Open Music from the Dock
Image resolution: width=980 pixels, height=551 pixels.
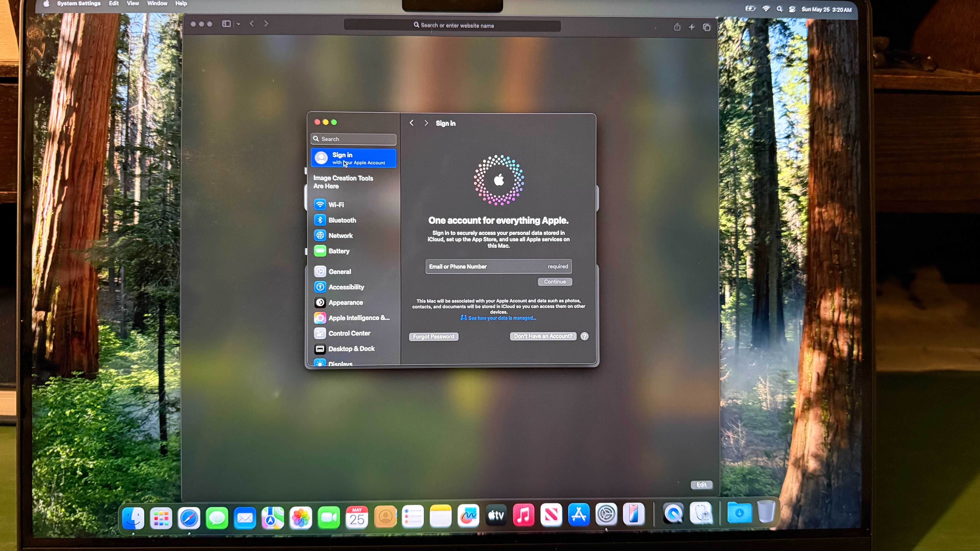pos(523,515)
